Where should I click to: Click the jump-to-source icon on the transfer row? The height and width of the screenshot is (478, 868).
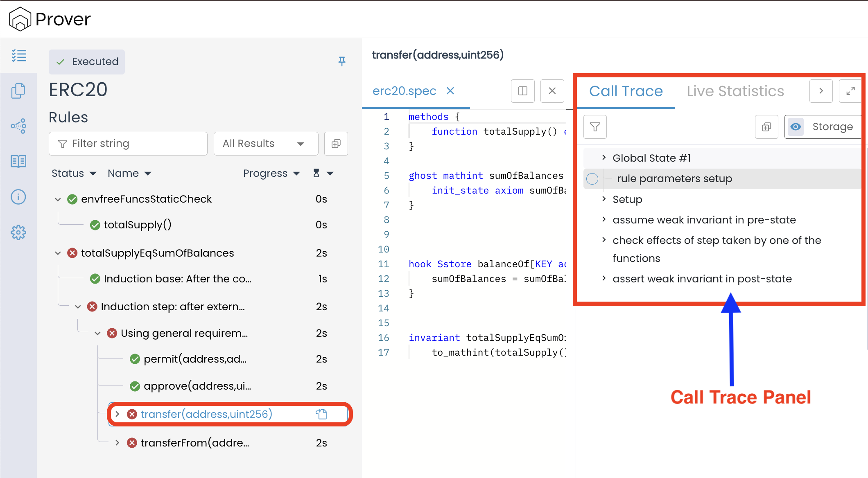321,414
